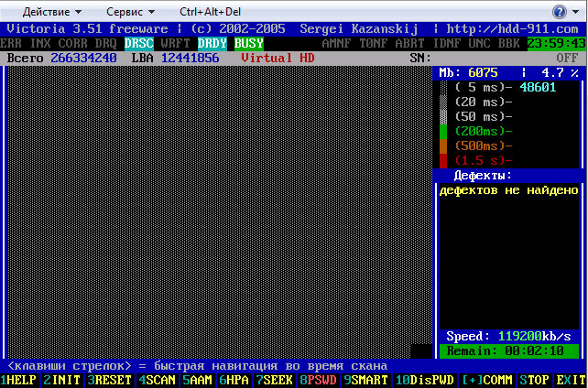The image size is (588, 388).
Task: Click the UNC error flag
Action: pyautogui.click(x=479, y=44)
